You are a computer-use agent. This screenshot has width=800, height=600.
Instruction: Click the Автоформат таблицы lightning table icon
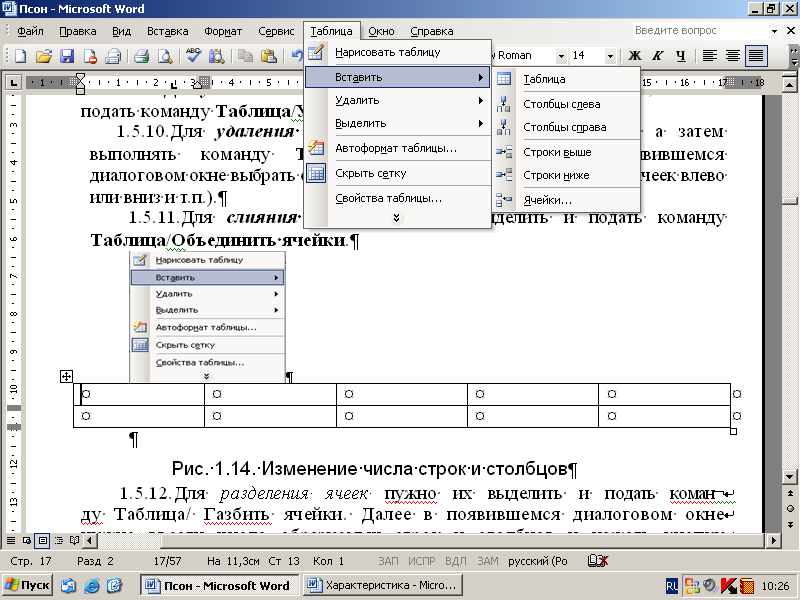tap(316, 148)
